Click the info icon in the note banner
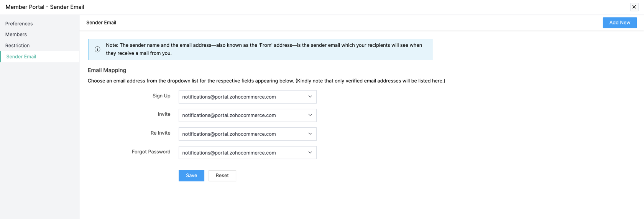This screenshot has width=644, height=219. click(97, 49)
